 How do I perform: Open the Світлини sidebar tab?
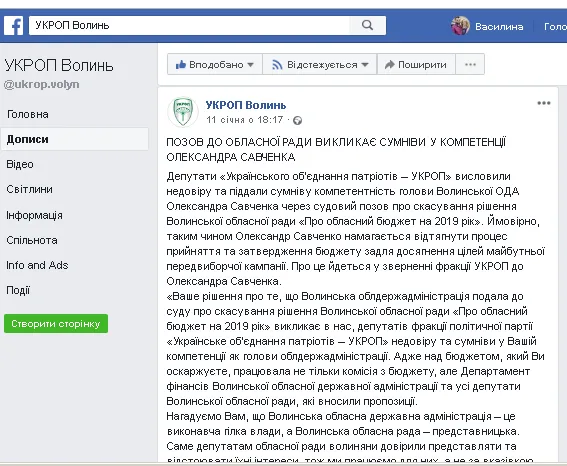point(29,189)
